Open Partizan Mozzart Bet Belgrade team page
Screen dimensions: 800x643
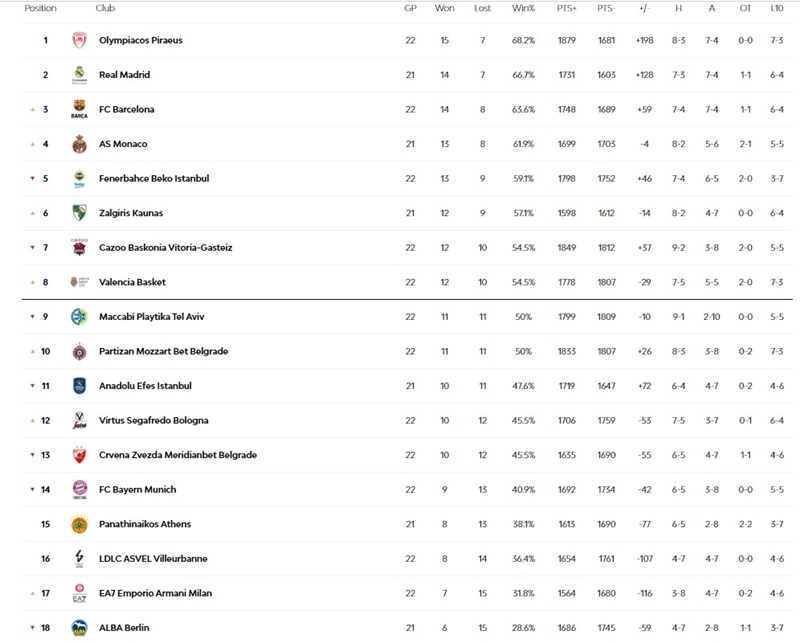point(163,352)
